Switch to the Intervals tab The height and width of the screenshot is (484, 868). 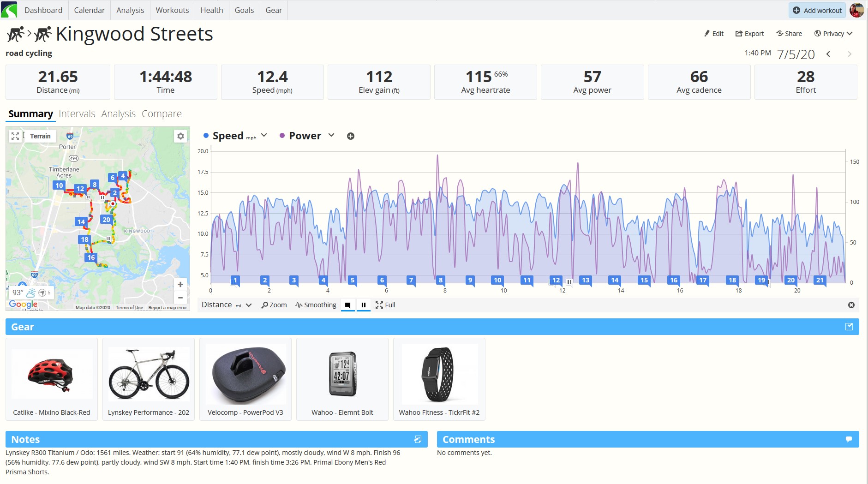(77, 114)
